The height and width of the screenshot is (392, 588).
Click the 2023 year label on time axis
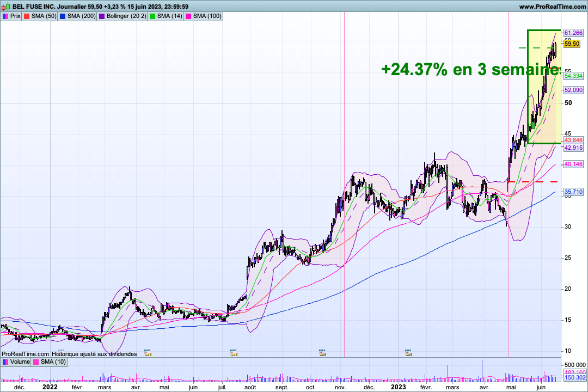click(x=398, y=387)
